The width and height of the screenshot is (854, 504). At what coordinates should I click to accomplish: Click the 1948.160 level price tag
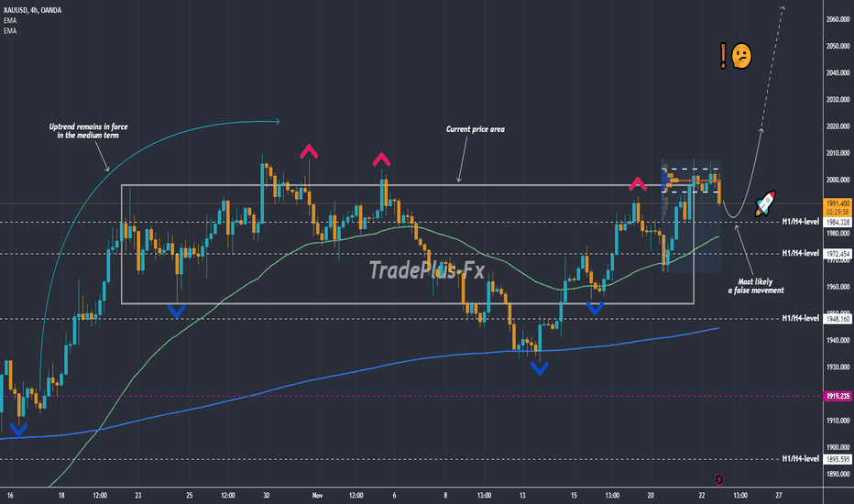pos(838,319)
